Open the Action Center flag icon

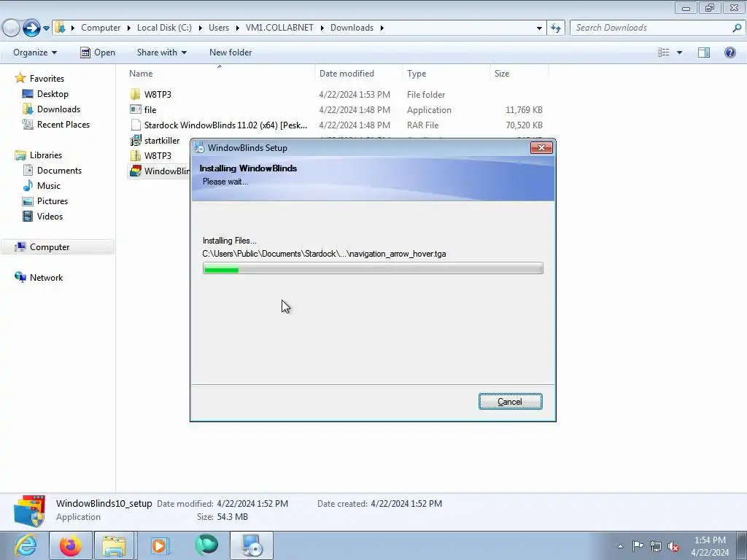coord(638,546)
